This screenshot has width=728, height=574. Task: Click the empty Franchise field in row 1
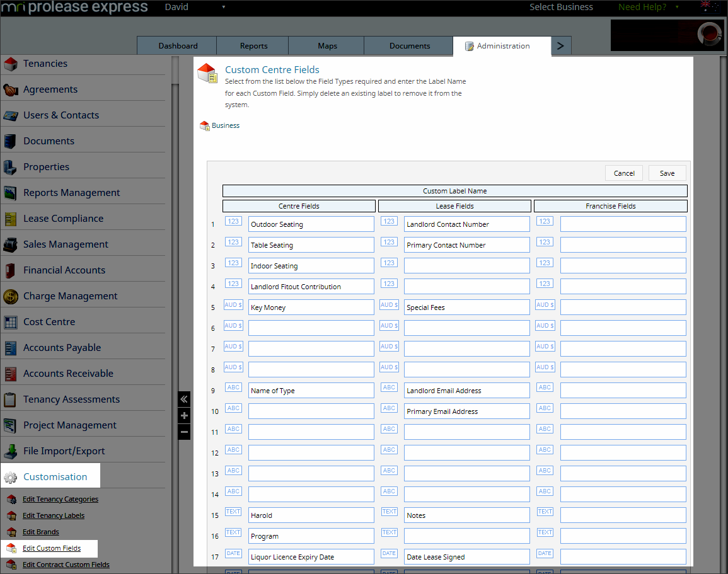point(623,224)
